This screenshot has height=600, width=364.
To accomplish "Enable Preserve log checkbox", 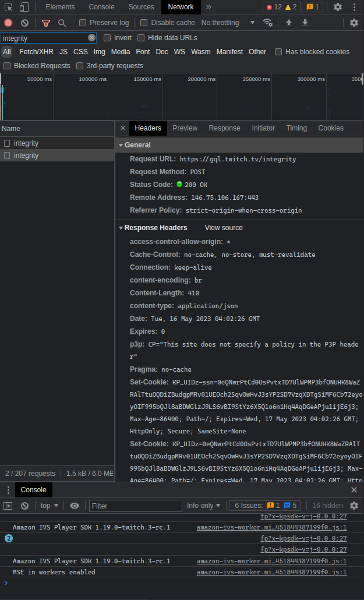I will (82, 23).
